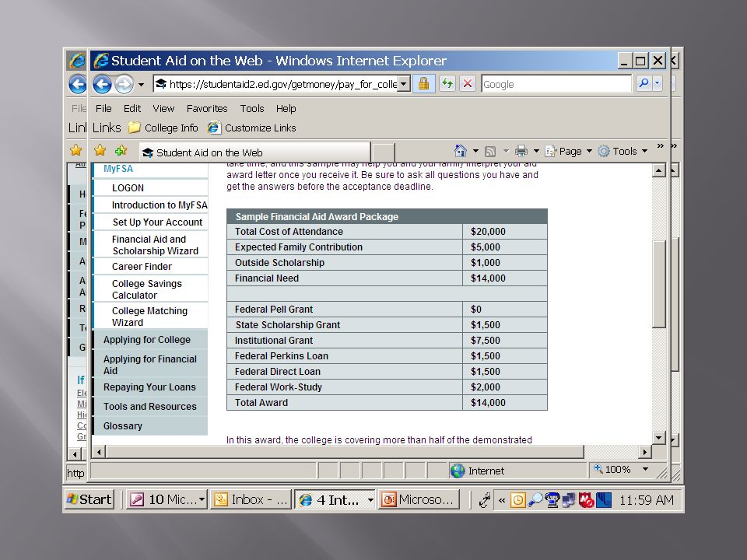Click the horizontal scrollbar right arrow

tap(645, 452)
